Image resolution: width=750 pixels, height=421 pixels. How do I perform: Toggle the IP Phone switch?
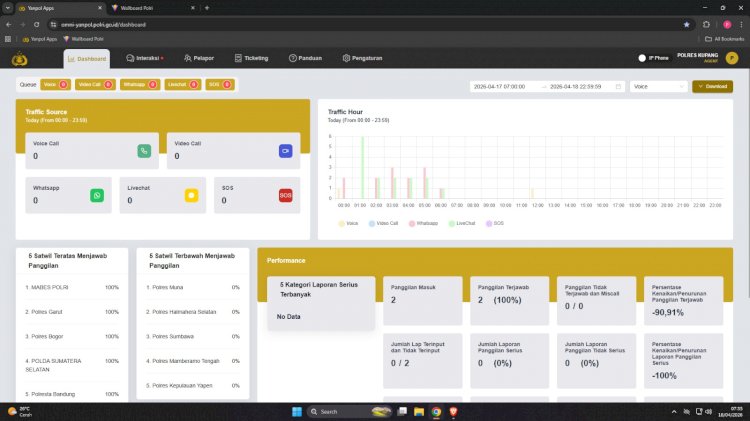(x=642, y=58)
